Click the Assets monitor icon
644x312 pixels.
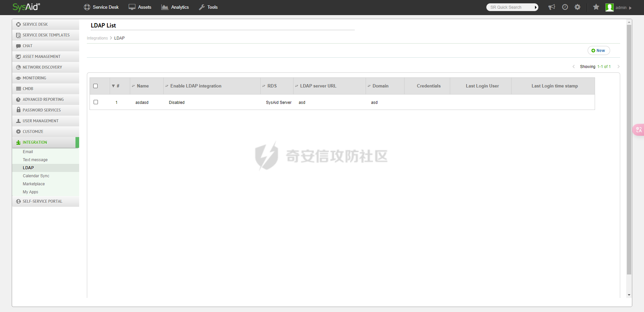tap(132, 7)
